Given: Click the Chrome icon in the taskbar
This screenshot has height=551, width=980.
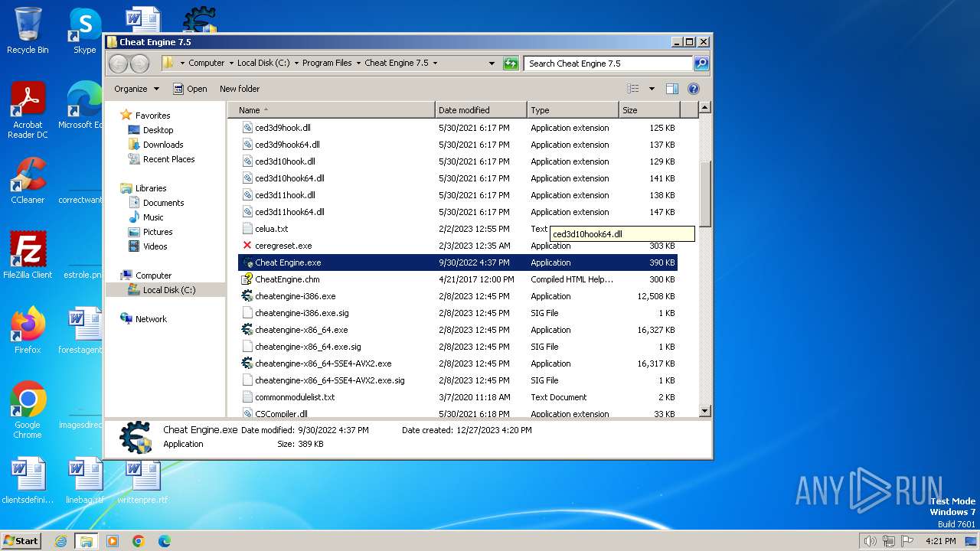Looking at the screenshot, I should pos(139,541).
